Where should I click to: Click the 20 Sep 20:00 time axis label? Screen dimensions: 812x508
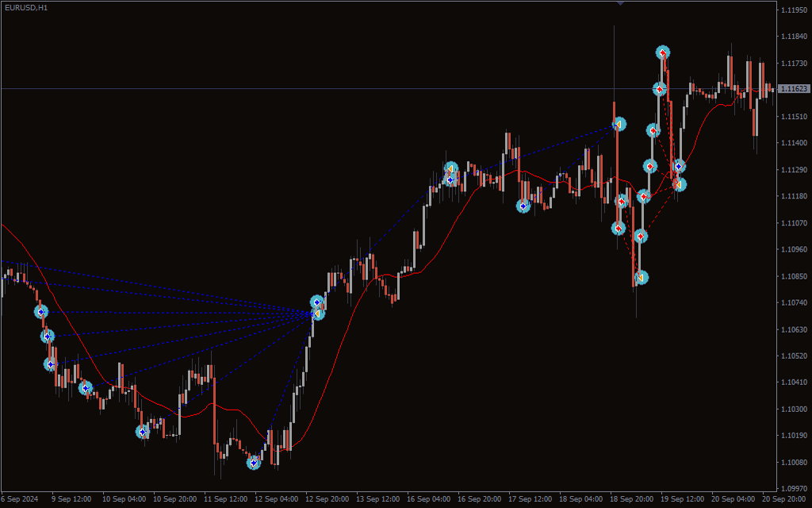point(783,499)
